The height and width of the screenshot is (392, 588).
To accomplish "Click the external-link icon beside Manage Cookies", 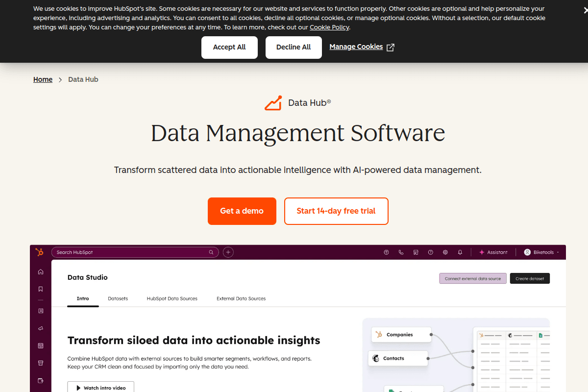I will pos(391,48).
